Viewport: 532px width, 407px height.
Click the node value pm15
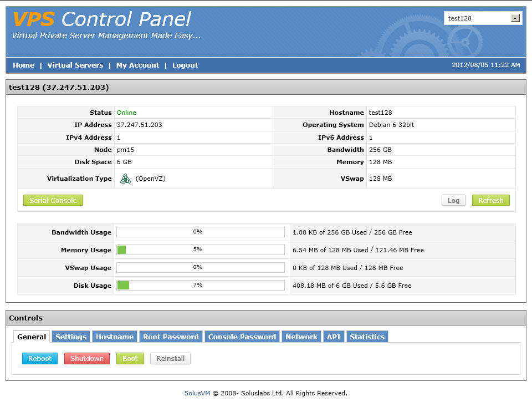(126, 150)
